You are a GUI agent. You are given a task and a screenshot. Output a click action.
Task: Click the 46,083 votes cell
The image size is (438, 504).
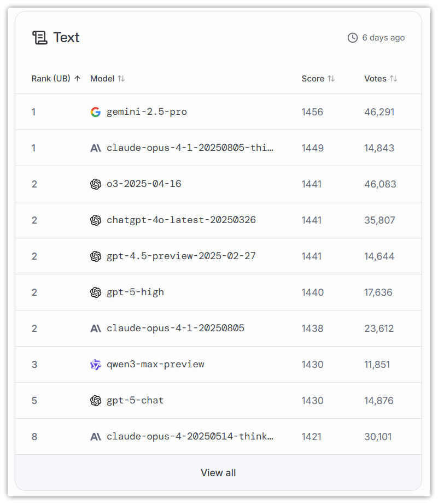click(380, 184)
